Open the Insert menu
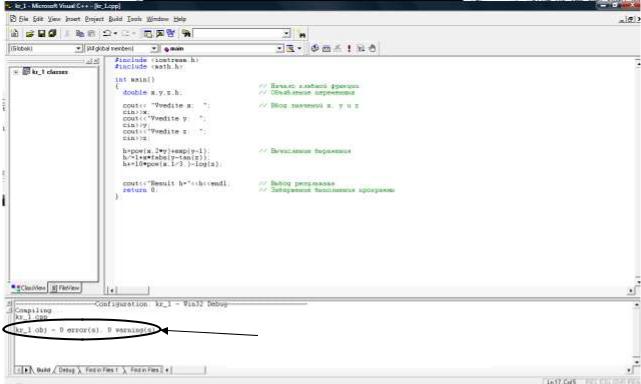 click(73, 19)
